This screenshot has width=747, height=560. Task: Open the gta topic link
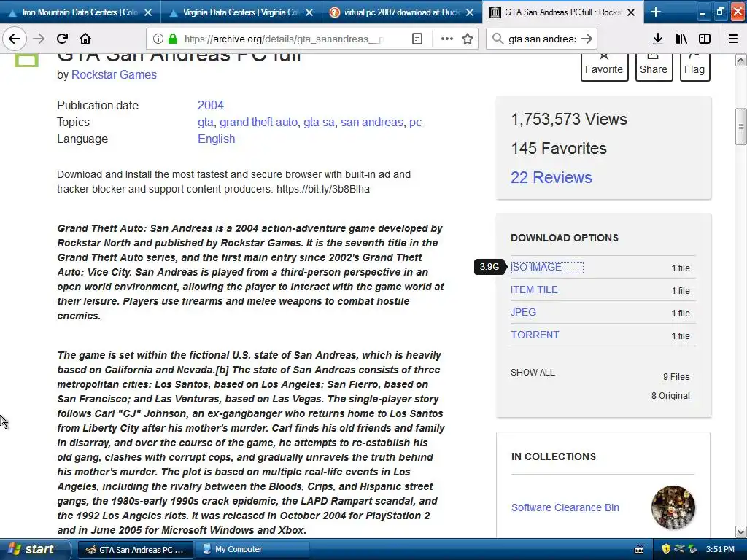(205, 122)
